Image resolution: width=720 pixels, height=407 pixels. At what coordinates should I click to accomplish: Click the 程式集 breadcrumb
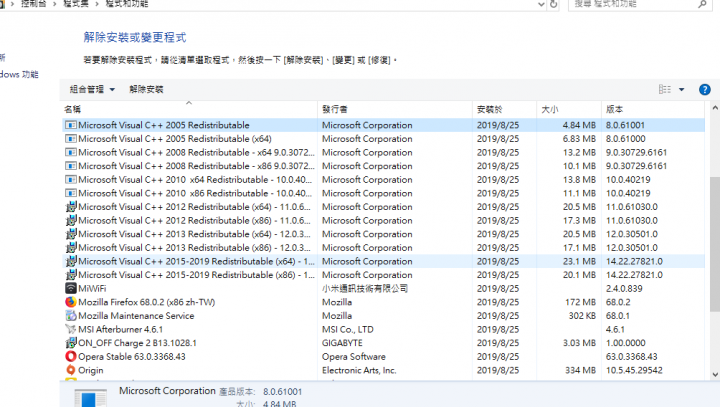pos(76,4)
